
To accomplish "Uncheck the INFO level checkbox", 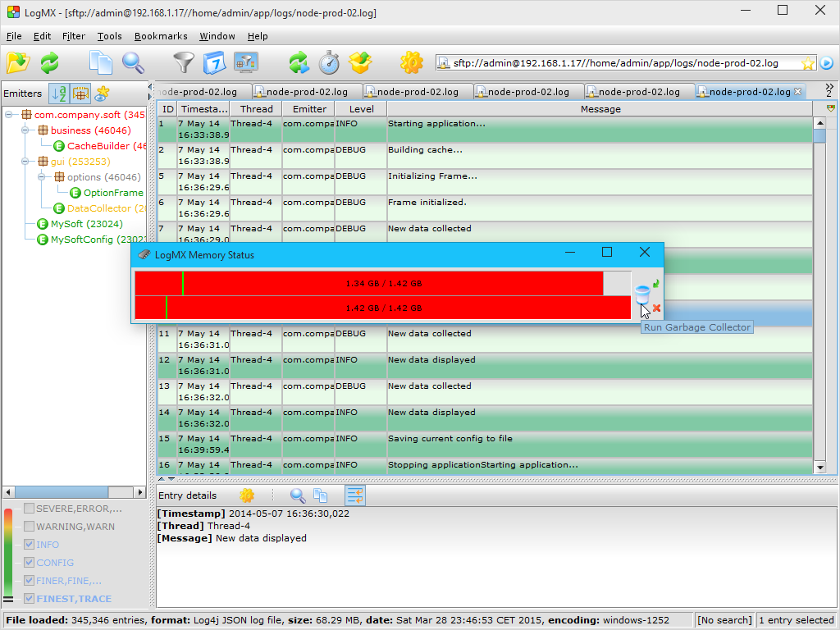I will [30, 545].
